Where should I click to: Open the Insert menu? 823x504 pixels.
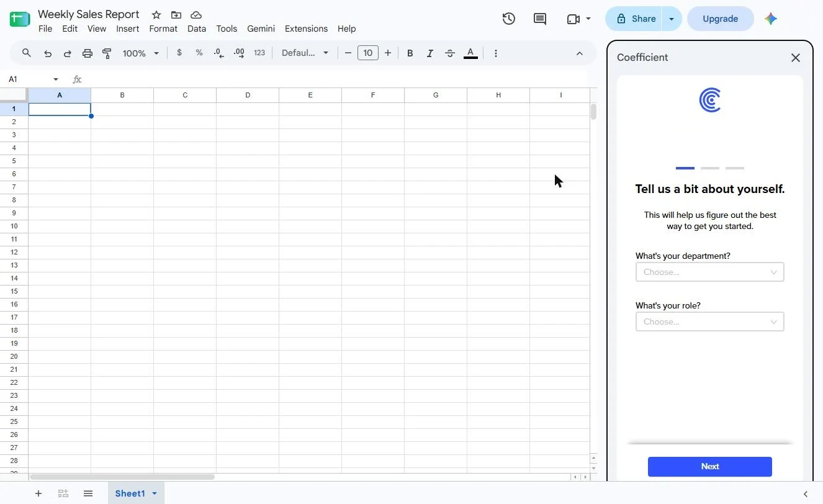click(128, 29)
